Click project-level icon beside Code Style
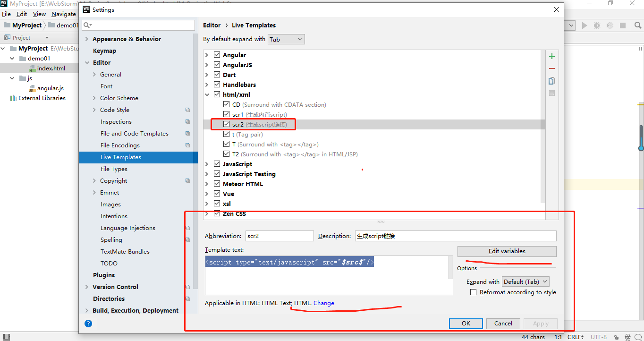Screen dimensions: 644x341 click(x=187, y=110)
